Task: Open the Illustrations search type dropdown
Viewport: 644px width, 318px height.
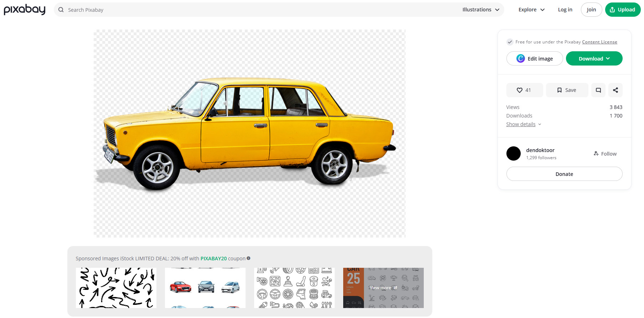Action: tap(481, 10)
